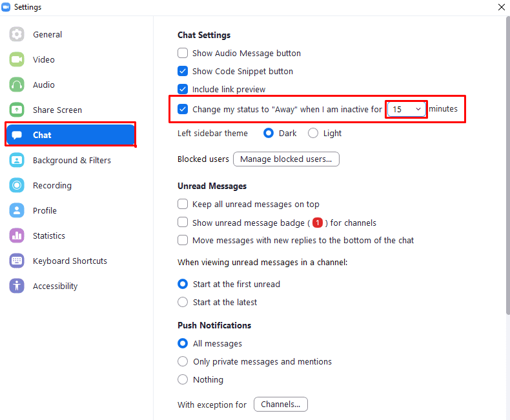Screen dimensions: 510x420
Task: Enable Show Audio Message button checkbox
Action: (x=183, y=53)
